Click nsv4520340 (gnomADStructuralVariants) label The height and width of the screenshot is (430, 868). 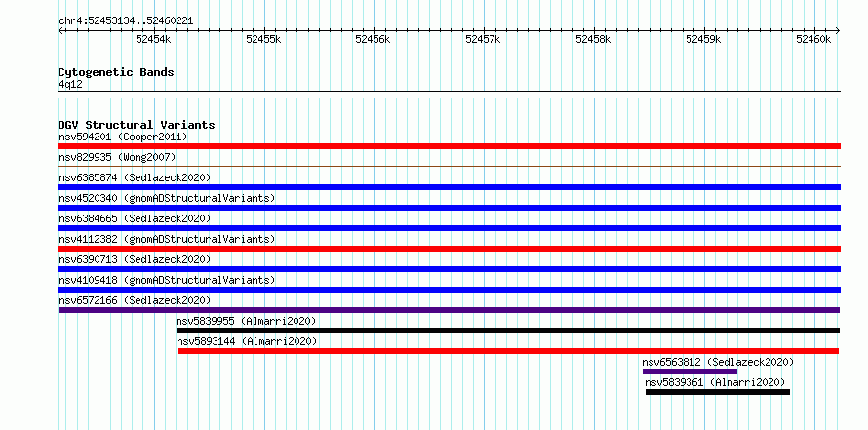pyautogui.click(x=167, y=198)
